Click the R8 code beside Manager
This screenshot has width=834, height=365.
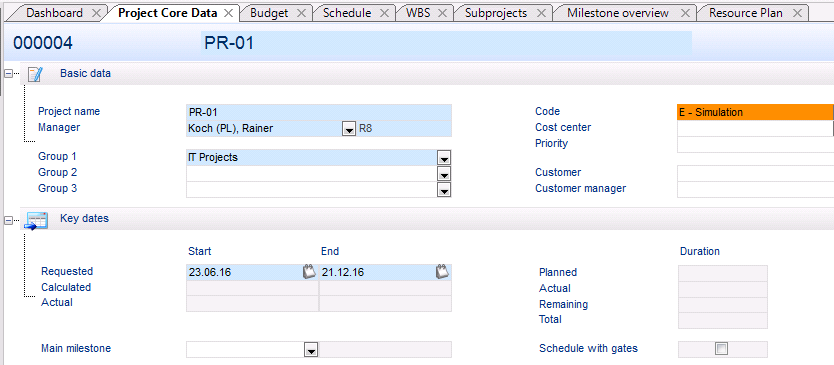coord(365,129)
